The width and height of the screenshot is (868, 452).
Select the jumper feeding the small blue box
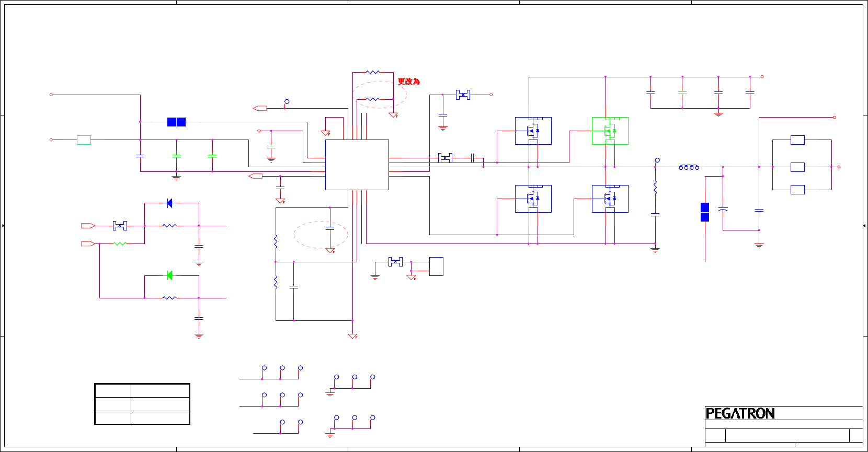(x=395, y=262)
